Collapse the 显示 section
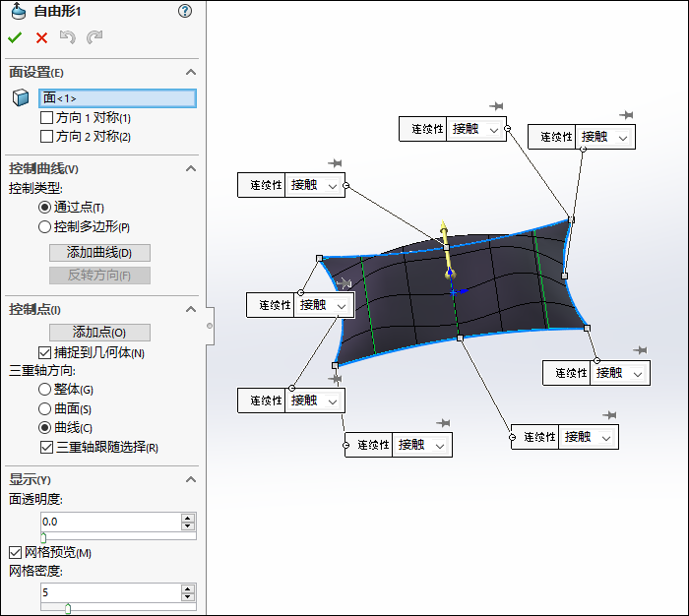Screen dimensions: 689x616 (191, 479)
